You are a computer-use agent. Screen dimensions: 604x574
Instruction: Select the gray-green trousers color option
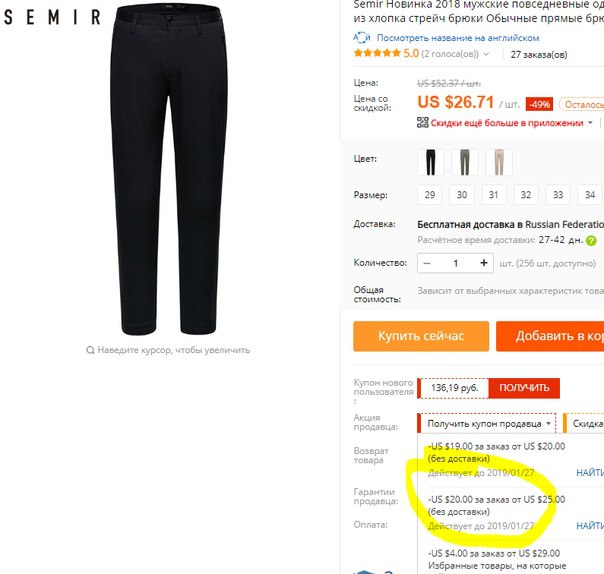tap(465, 162)
